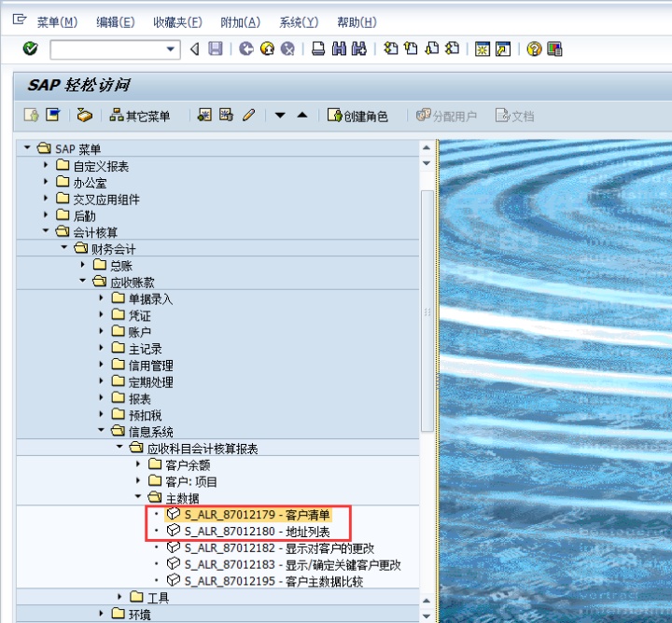Click the Create New Session icon
Viewport: 672px width, 623px height.
click(483, 48)
